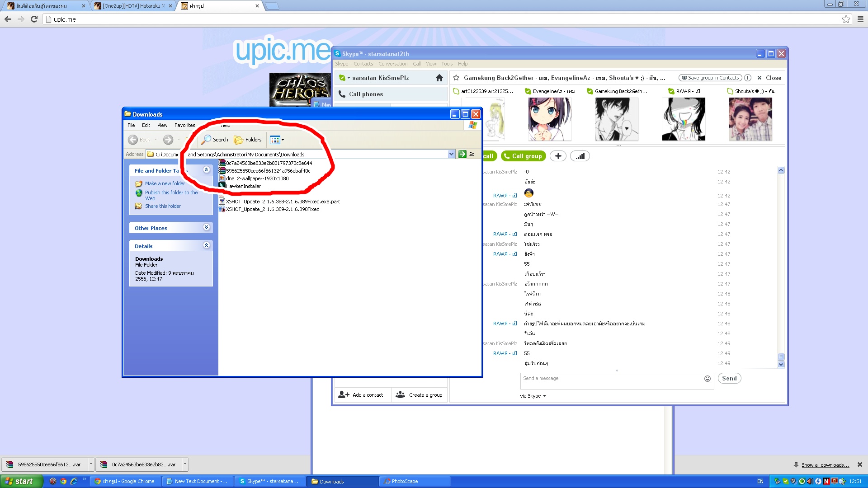Viewport: 868px width, 488px height.
Task: Open the address bar dropdown arrow
Action: (x=451, y=154)
